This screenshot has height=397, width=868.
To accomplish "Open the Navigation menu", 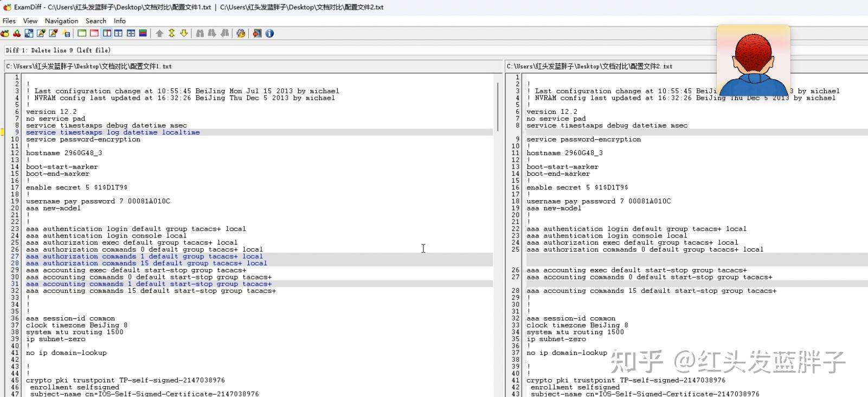I will coord(61,21).
